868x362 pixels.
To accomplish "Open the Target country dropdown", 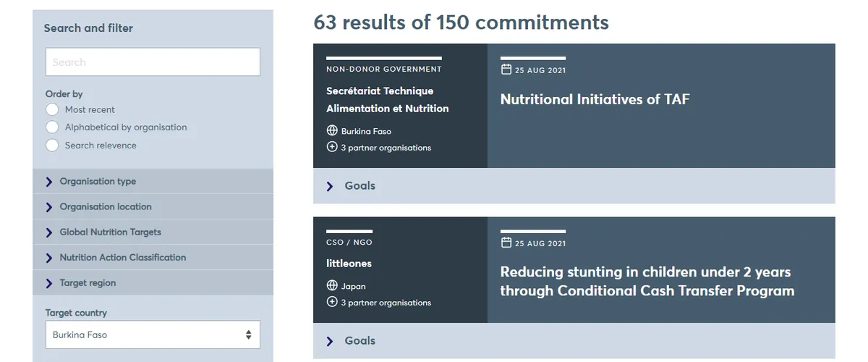I will coord(153,335).
